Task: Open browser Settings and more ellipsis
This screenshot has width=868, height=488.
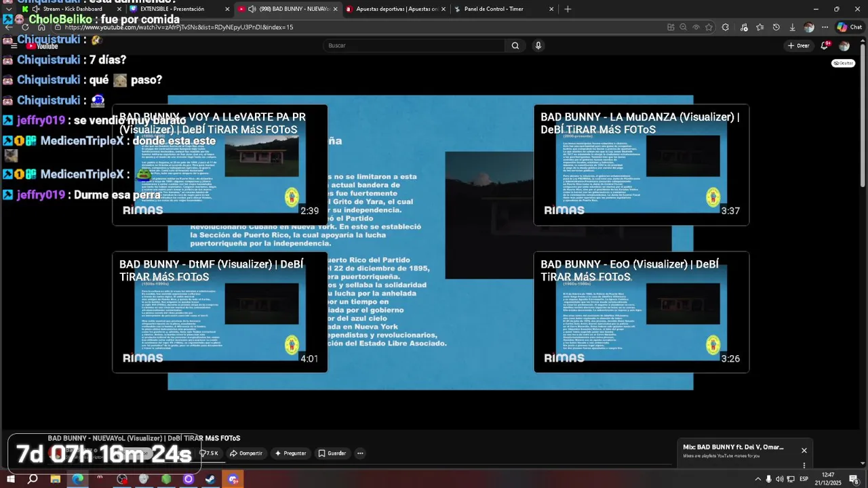Action: [x=825, y=27]
